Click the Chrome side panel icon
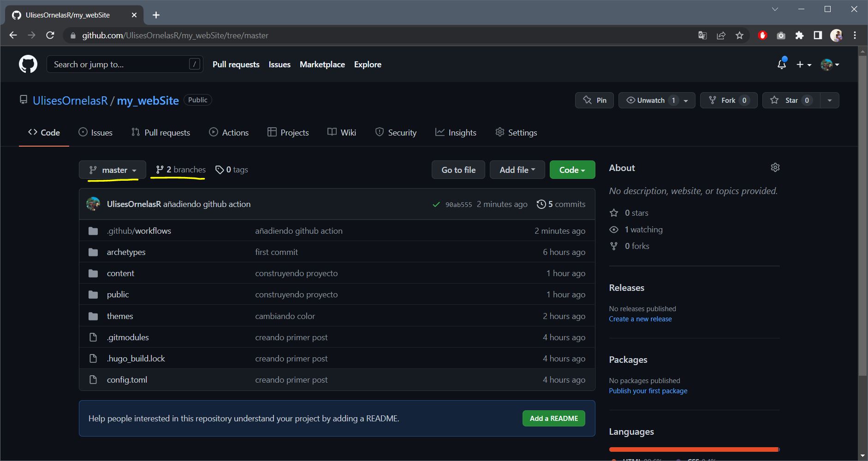Viewport: 868px width, 461px height. coord(818,35)
